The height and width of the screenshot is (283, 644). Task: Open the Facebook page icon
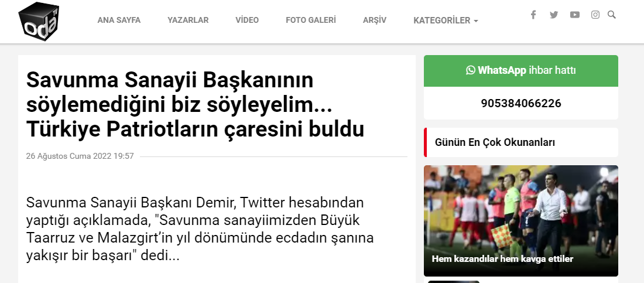point(533,15)
